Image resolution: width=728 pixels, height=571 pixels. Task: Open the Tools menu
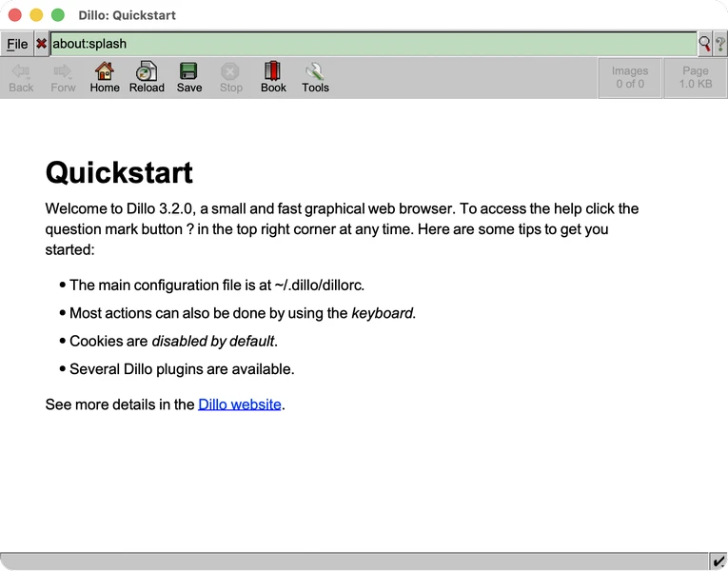[315, 78]
